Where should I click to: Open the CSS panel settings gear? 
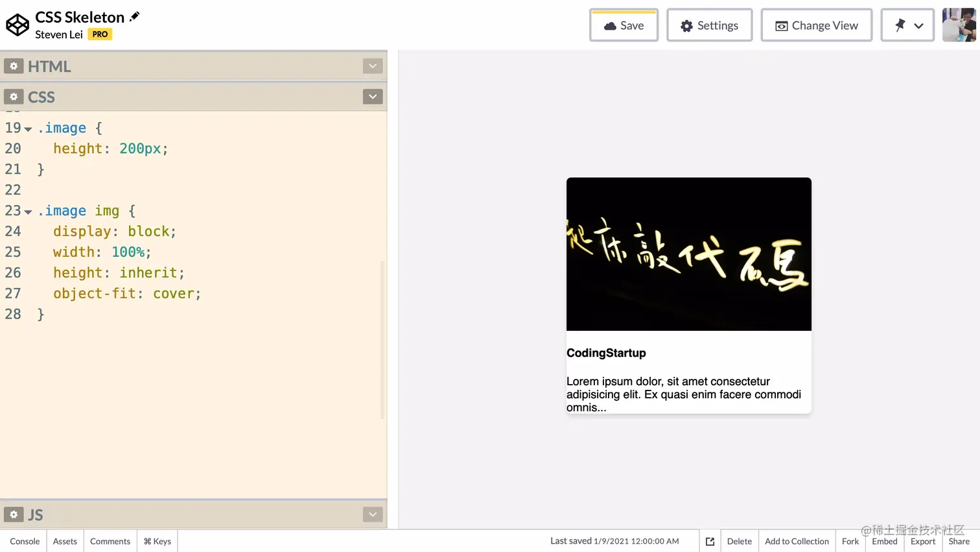(14, 96)
